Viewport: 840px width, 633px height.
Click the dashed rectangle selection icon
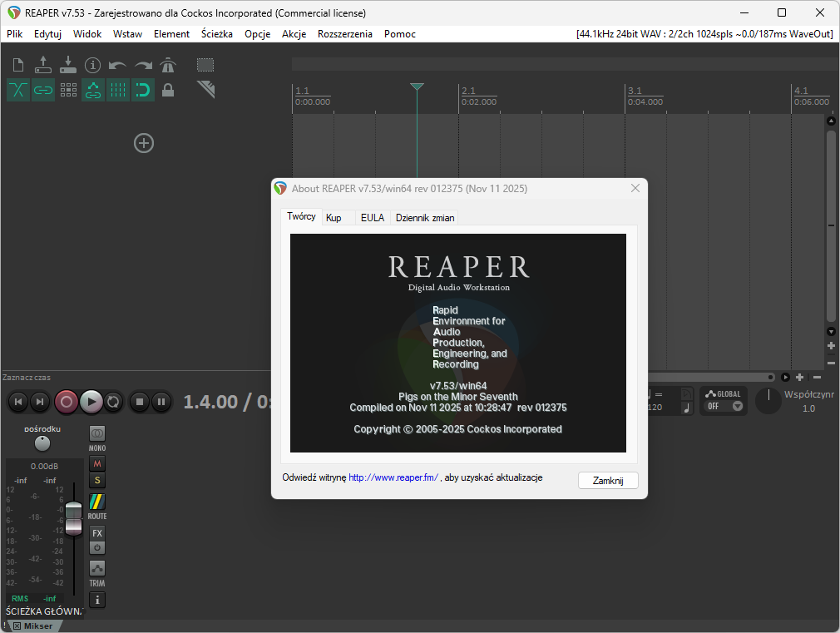point(205,66)
